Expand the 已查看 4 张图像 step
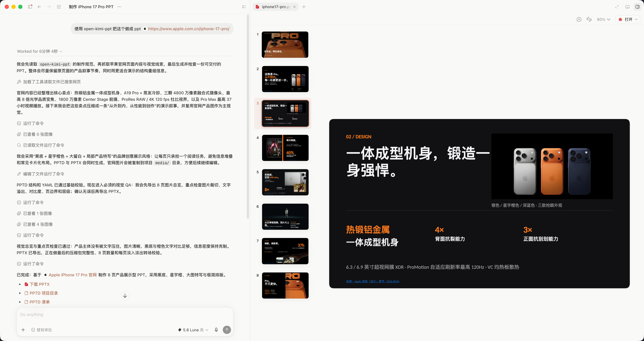The image size is (644, 341). 35,224
